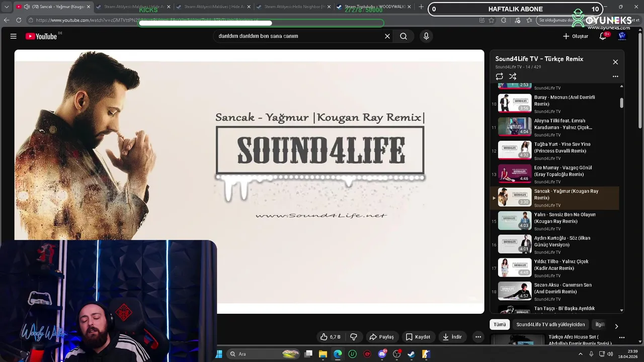Clear the YouTube search text
Image resolution: width=644 pixels, height=362 pixels.
coord(387,36)
